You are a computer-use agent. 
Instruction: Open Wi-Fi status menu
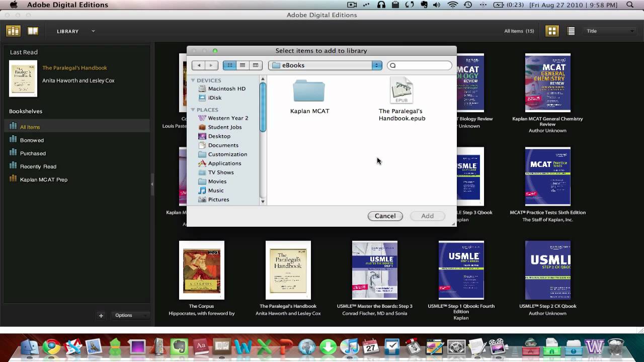(452, 5)
